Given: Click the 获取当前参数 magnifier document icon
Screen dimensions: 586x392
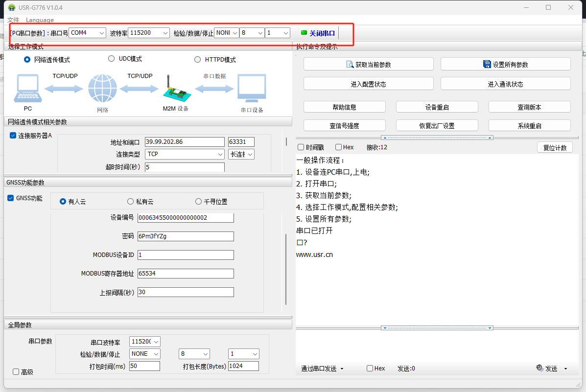Looking at the screenshot, I should point(350,65).
